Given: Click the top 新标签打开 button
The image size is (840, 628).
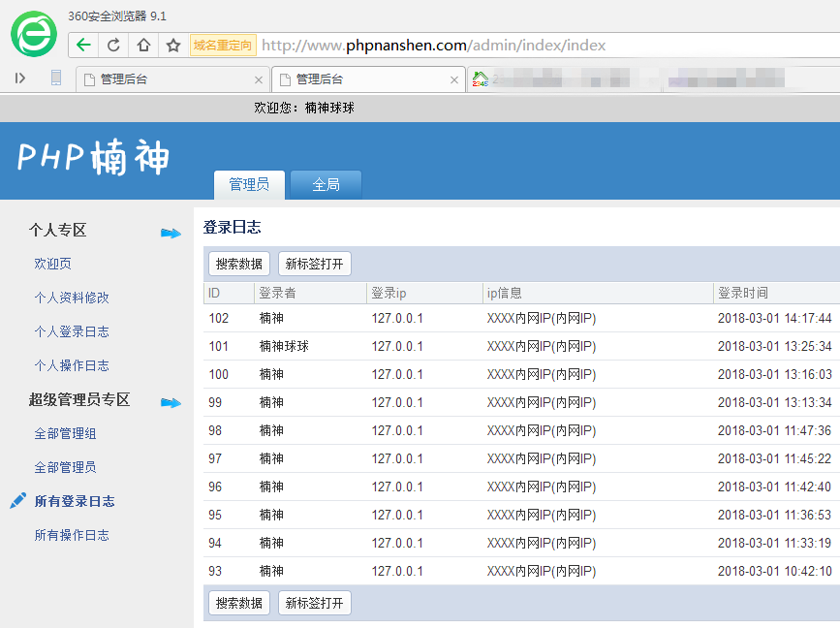Looking at the screenshot, I should click(315, 264).
